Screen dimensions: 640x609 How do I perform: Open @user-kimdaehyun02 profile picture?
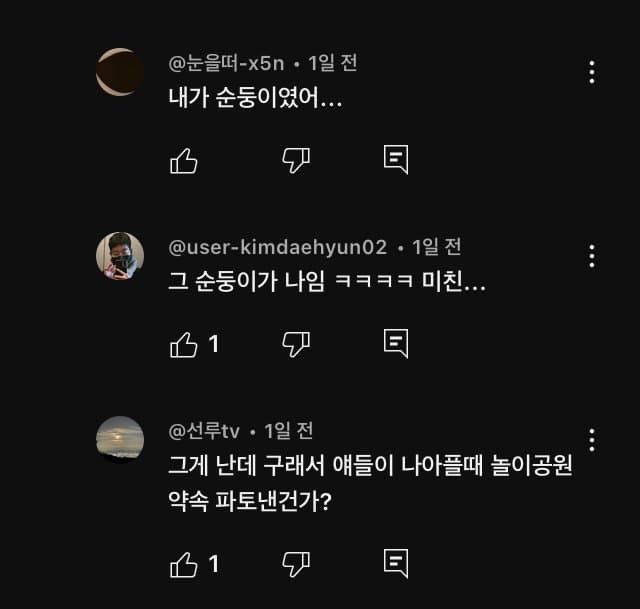[120, 256]
